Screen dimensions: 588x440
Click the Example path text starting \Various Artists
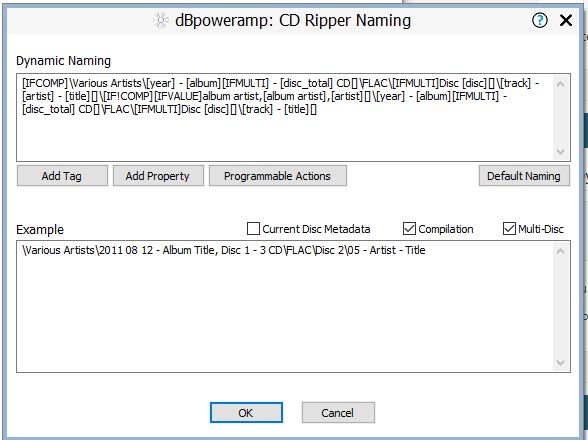(x=224, y=250)
